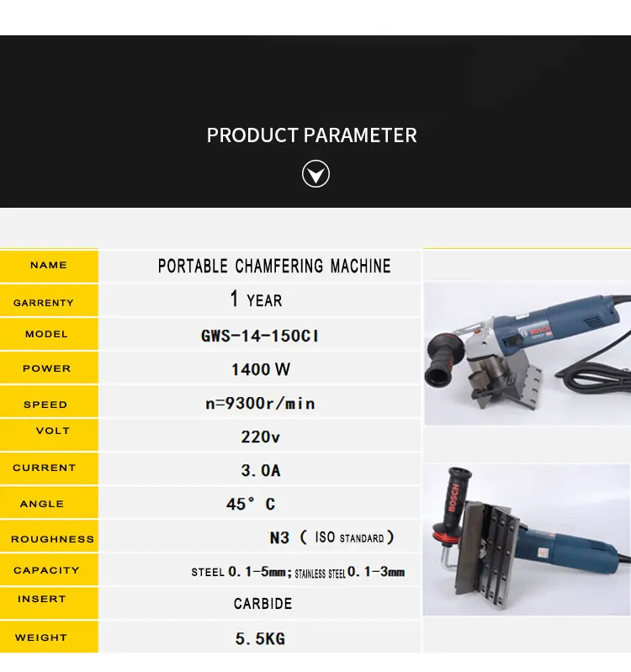Click the 1400 W power value

pyautogui.click(x=261, y=369)
